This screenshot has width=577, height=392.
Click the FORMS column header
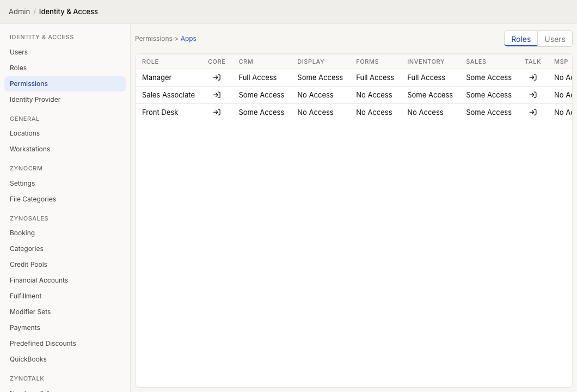[x=367, y=62]
